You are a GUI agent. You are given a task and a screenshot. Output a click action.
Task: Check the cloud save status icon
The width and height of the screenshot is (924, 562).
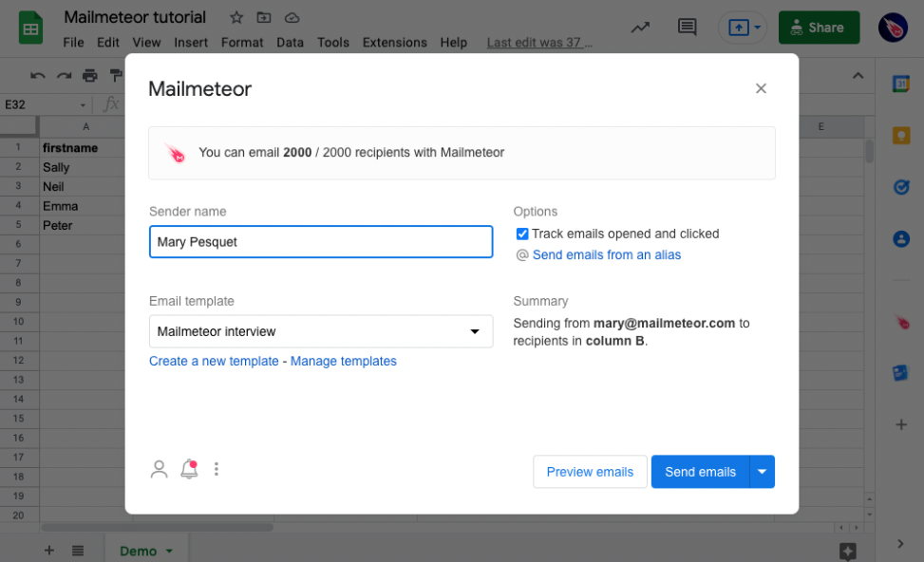point(292,18)
